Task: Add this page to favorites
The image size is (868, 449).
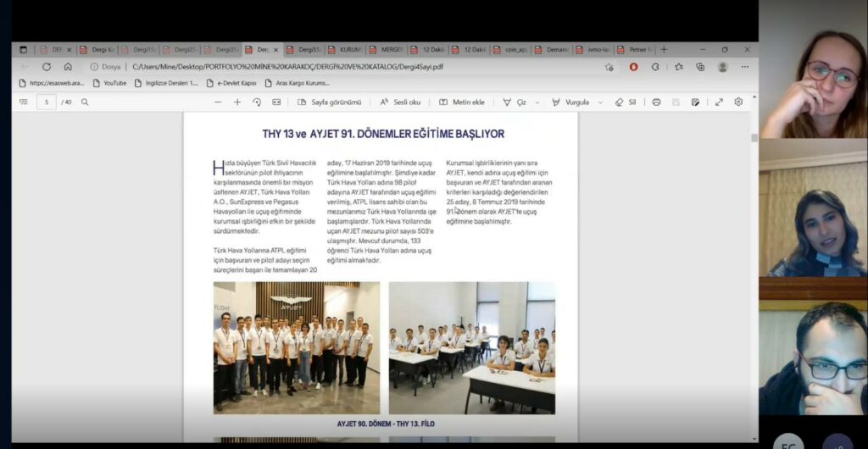Action: coord(609,67)
